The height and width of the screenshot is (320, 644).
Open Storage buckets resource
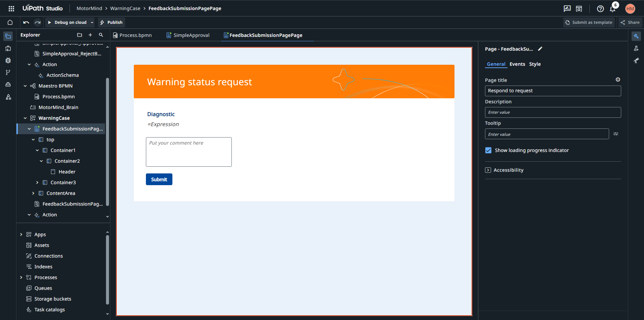(x=53, y=299)
